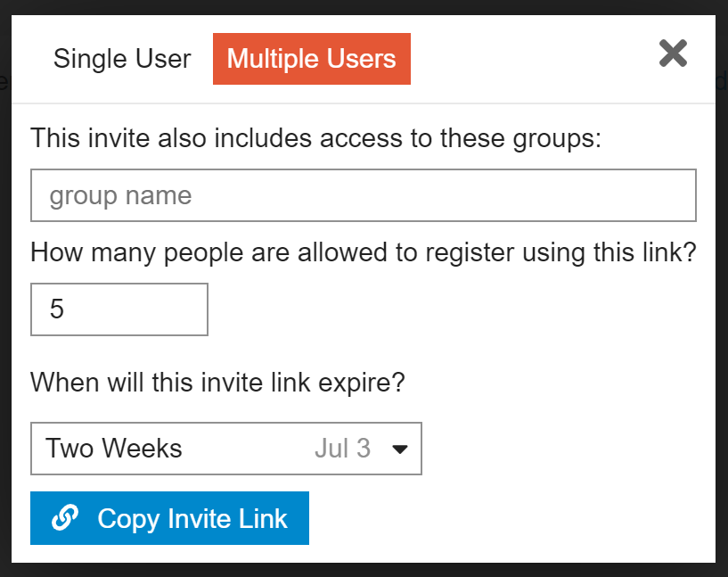This screenshot has height=577, width=728.
Task: Focus the group name input field
Action: coord(364,195)
